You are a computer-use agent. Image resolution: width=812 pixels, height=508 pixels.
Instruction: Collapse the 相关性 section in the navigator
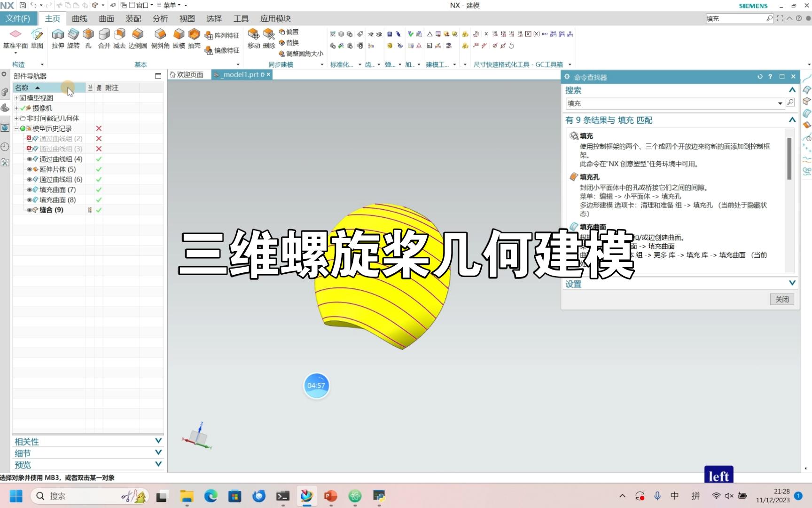158,441
